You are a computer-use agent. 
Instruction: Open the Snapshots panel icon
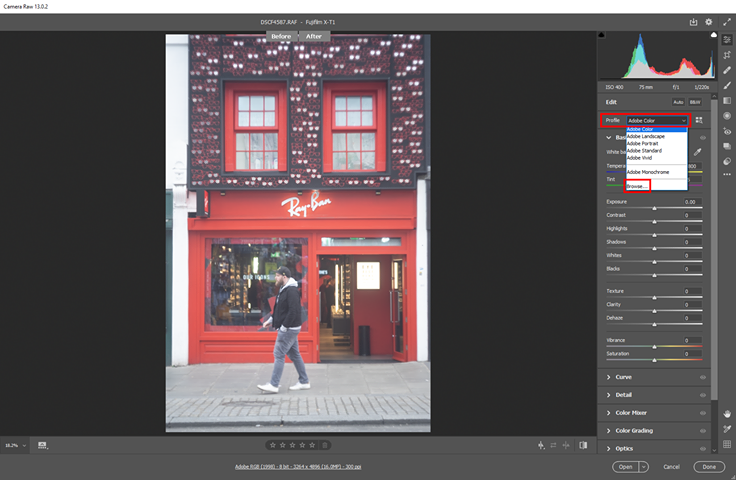tap(727, 146)
